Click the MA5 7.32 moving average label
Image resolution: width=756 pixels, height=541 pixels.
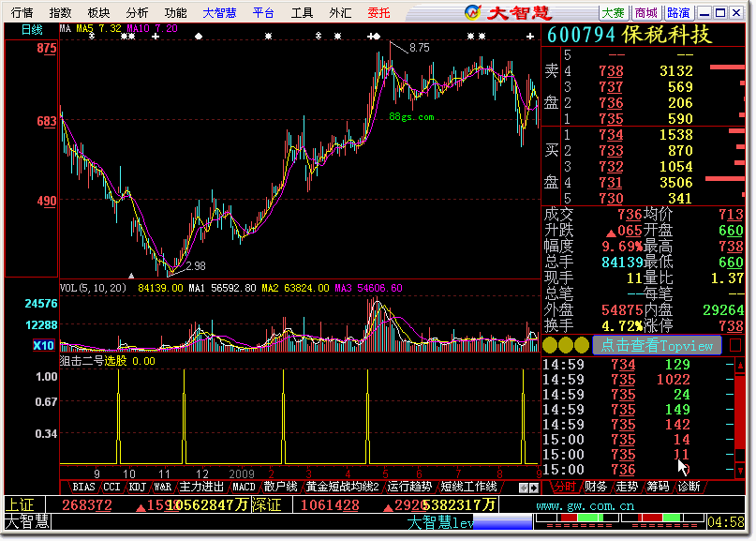click(99, 28)
